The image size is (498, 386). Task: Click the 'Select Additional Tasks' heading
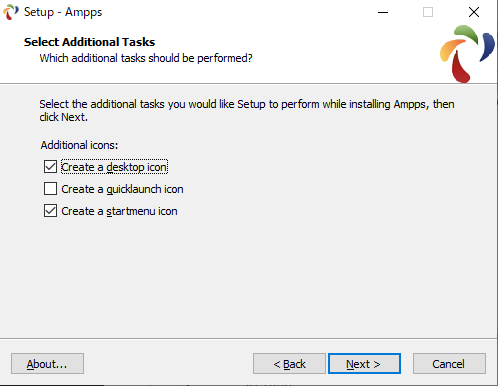(x=89, y=42)
